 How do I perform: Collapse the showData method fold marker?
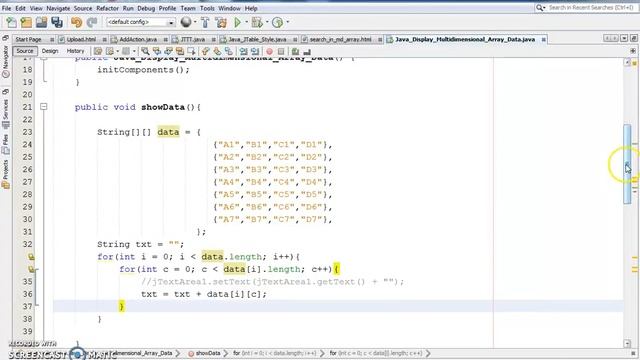44,107
